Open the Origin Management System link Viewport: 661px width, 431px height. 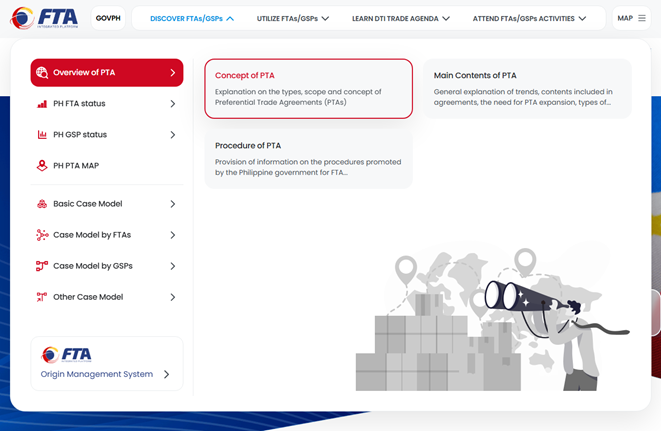click(106, 364)
